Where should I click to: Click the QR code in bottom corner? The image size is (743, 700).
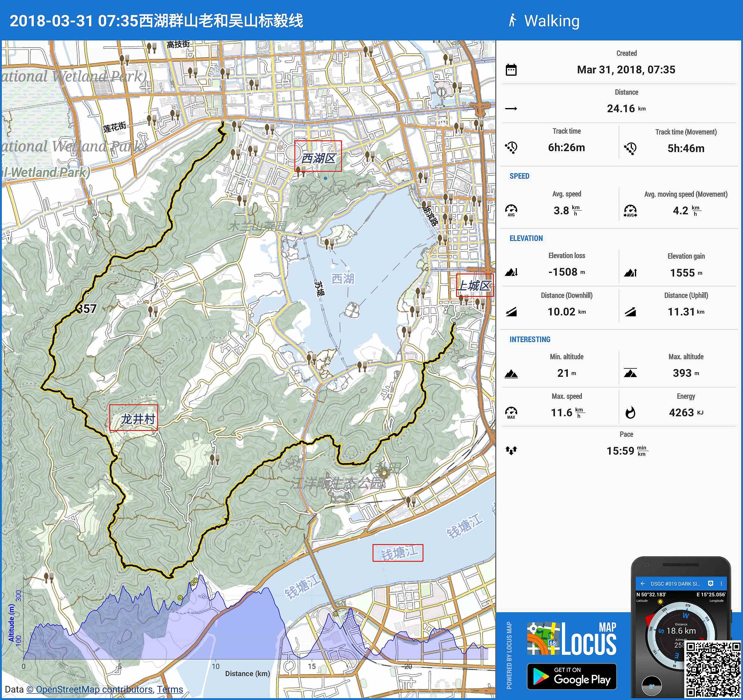[713, 669]
